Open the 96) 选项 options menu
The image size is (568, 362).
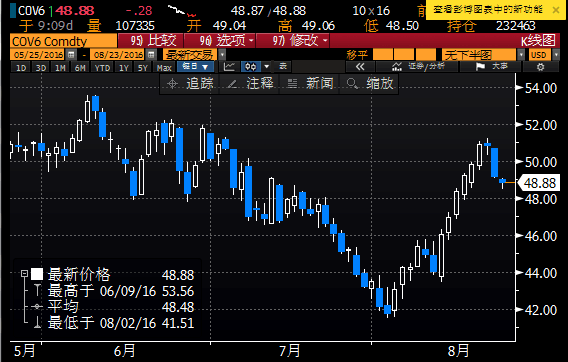pos(220,41)
